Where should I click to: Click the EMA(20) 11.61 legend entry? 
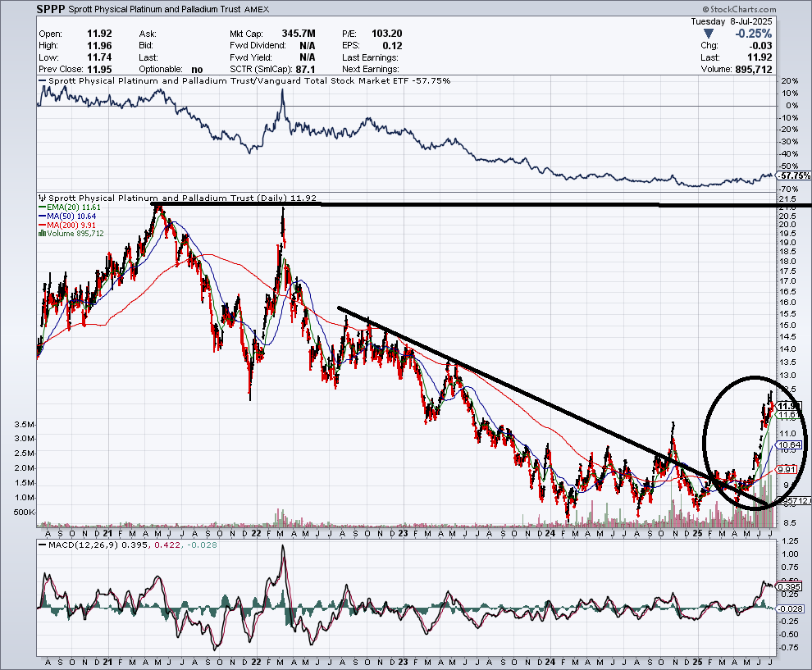tap(70, 207)
